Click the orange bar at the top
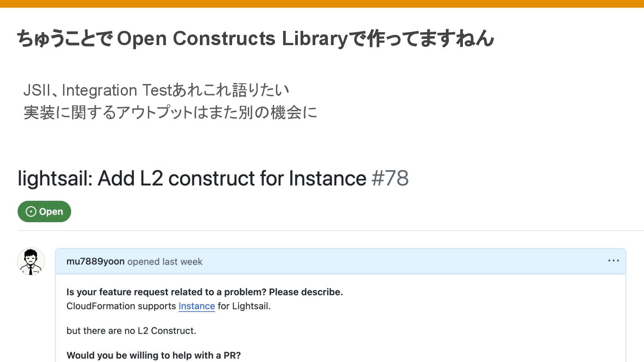Image resolution: width=644 pixels, height=362 pixels. coord(322,4)
